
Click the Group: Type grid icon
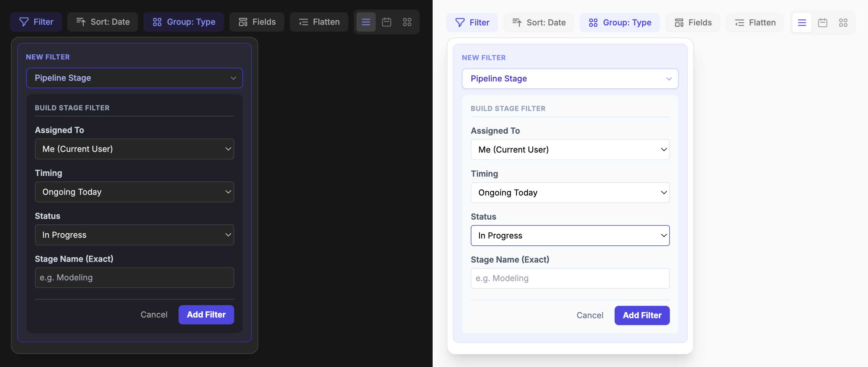pos(158,22)
